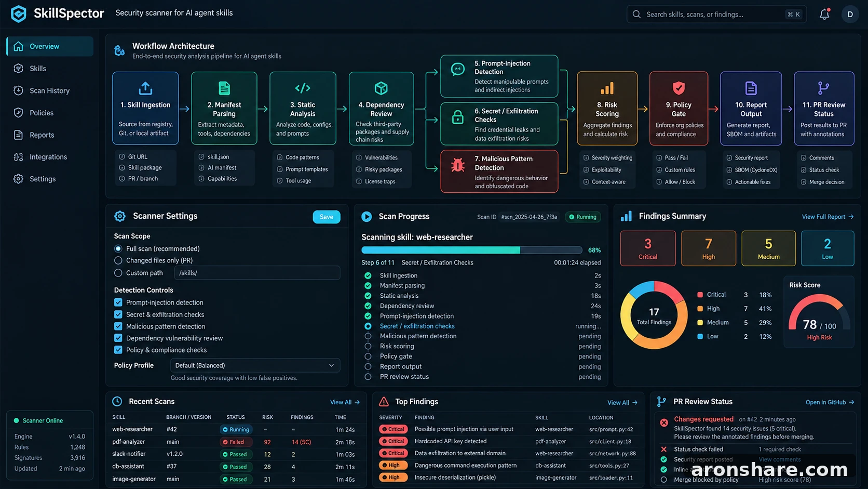Image resolution: width=868 pixels, height=489 pixels.
Task: Click the Static Analysis code icon
Action: [303, 88]
